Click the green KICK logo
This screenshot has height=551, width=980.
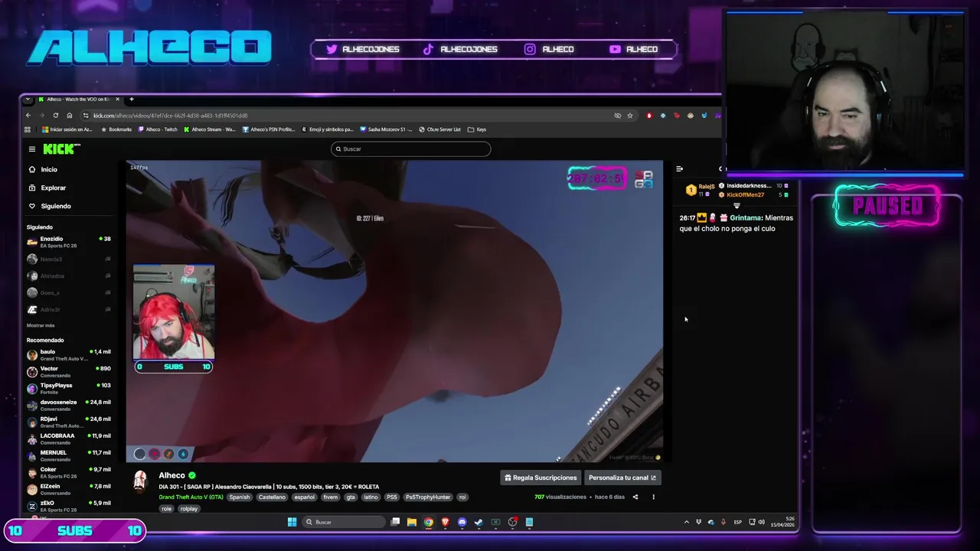click(x=60, y=149)
